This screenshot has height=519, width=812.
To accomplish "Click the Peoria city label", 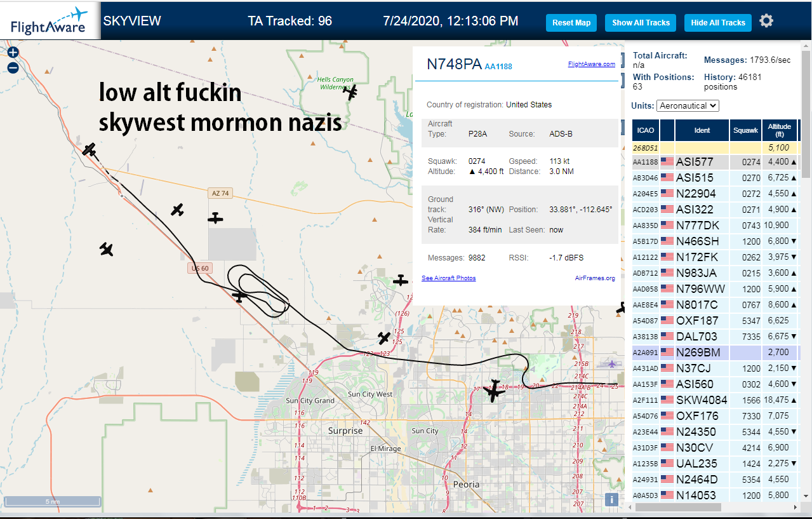I will pyautogui.click(x=466, y=484).
